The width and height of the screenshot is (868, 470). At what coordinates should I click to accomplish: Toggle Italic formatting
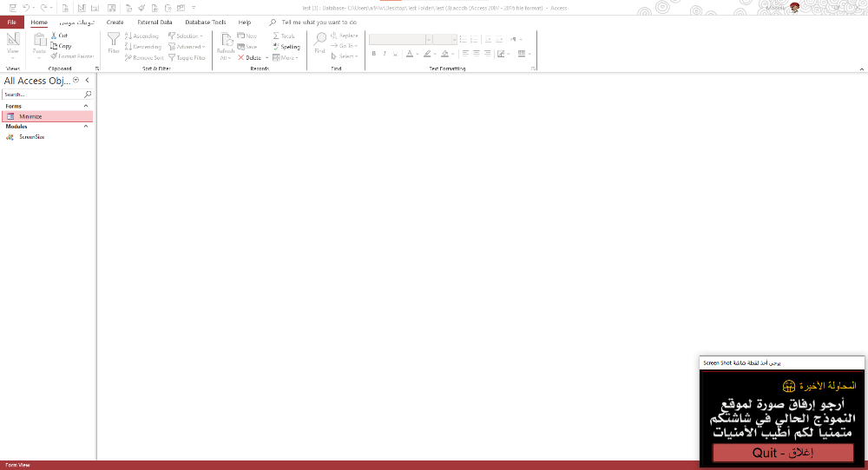click(385, 54)
